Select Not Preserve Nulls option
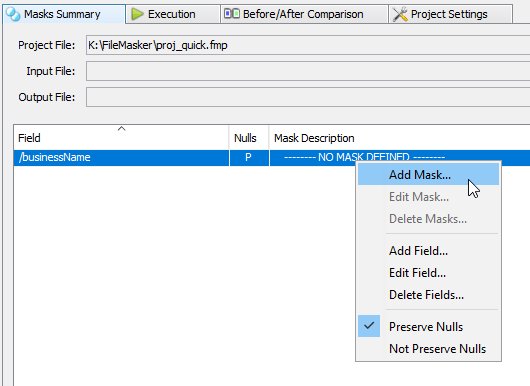 pyautogui.click(x=428, y=348)
